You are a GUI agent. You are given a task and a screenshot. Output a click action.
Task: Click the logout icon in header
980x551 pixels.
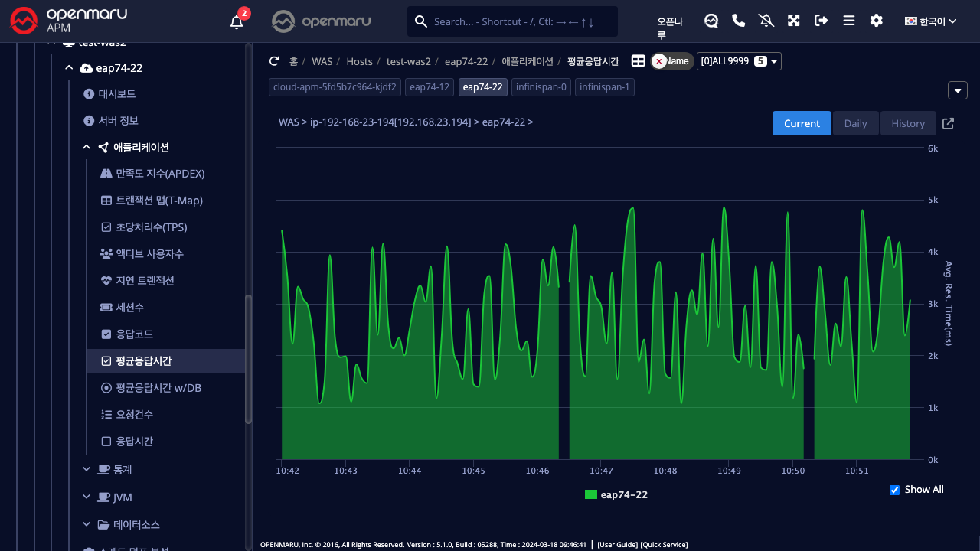pos(821,21)
